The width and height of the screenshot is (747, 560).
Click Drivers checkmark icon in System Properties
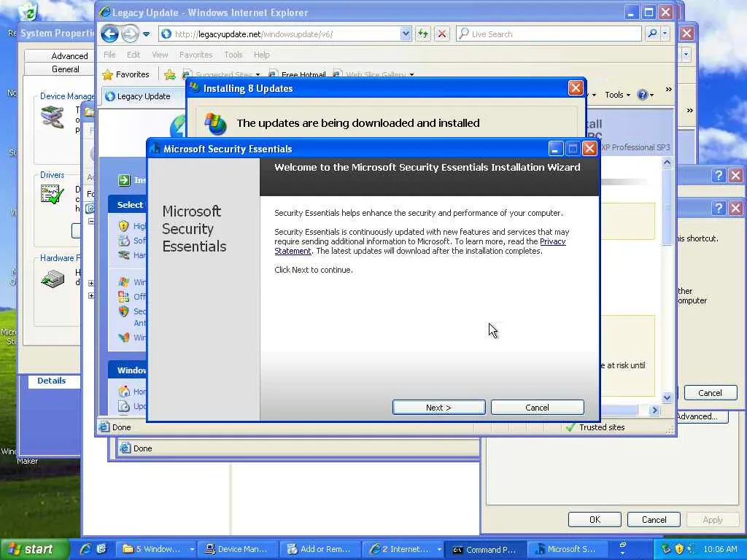point(53,194)
